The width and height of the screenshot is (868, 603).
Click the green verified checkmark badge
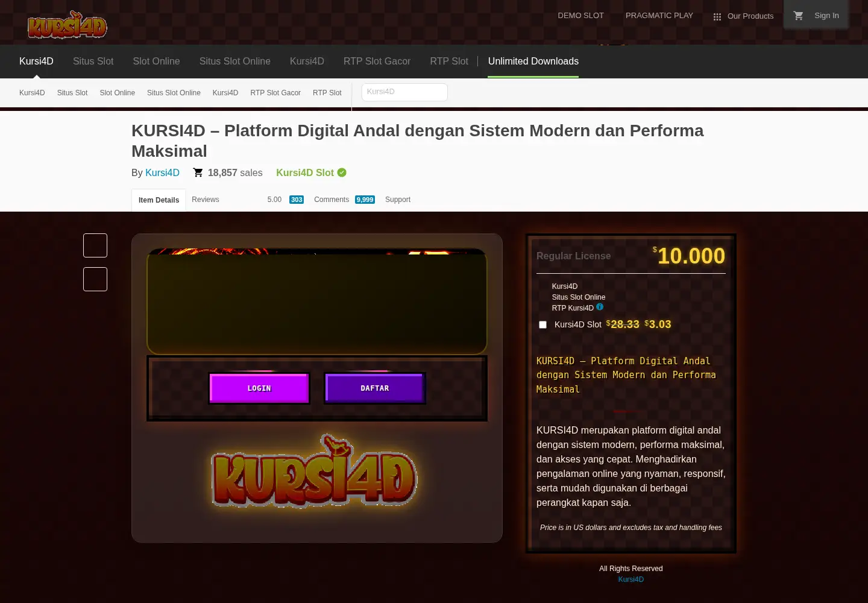342,172
